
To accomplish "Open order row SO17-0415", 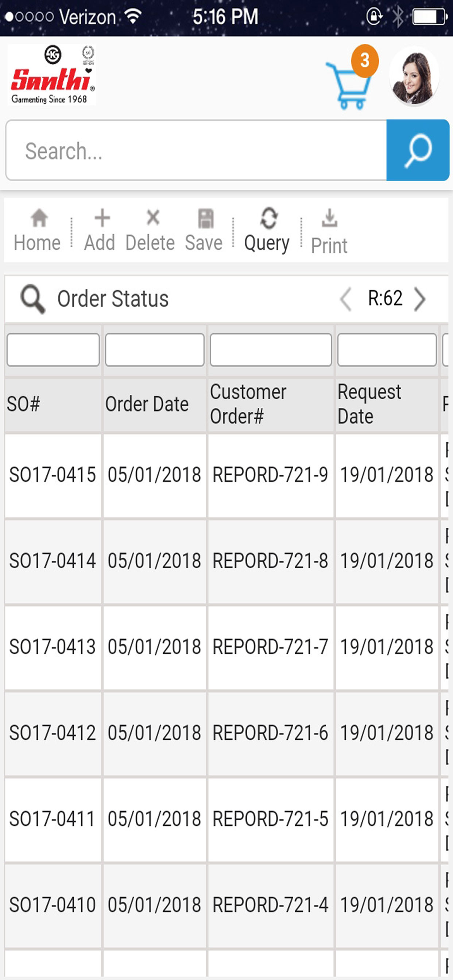I will [53, 475].
